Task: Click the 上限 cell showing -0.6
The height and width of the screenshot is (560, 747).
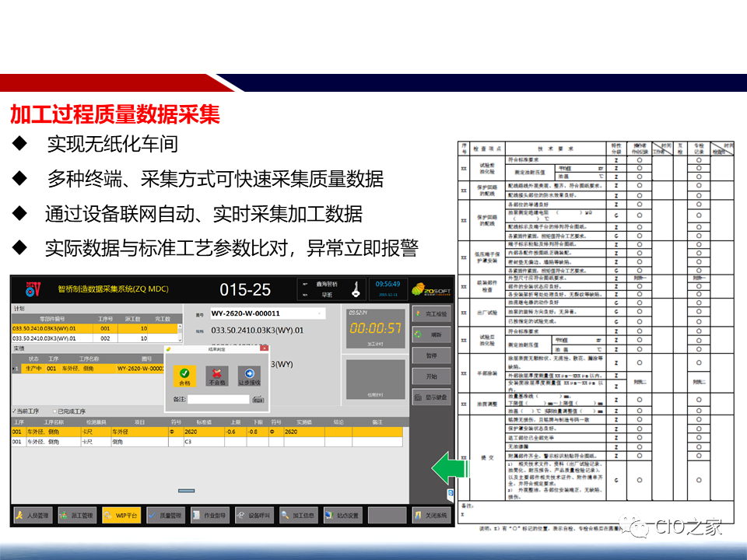Action: tap(235, 432)
